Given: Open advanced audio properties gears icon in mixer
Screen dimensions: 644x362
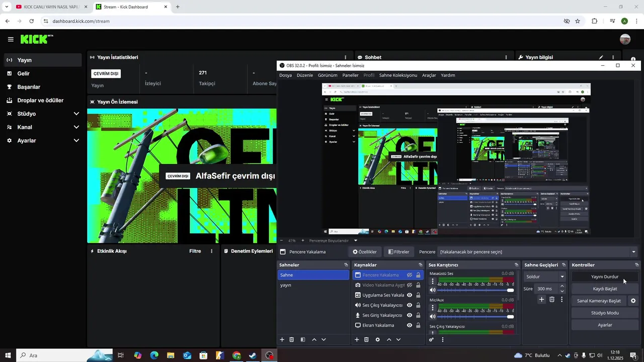Looking at the screenshot, I should click(x=431, y=340).
